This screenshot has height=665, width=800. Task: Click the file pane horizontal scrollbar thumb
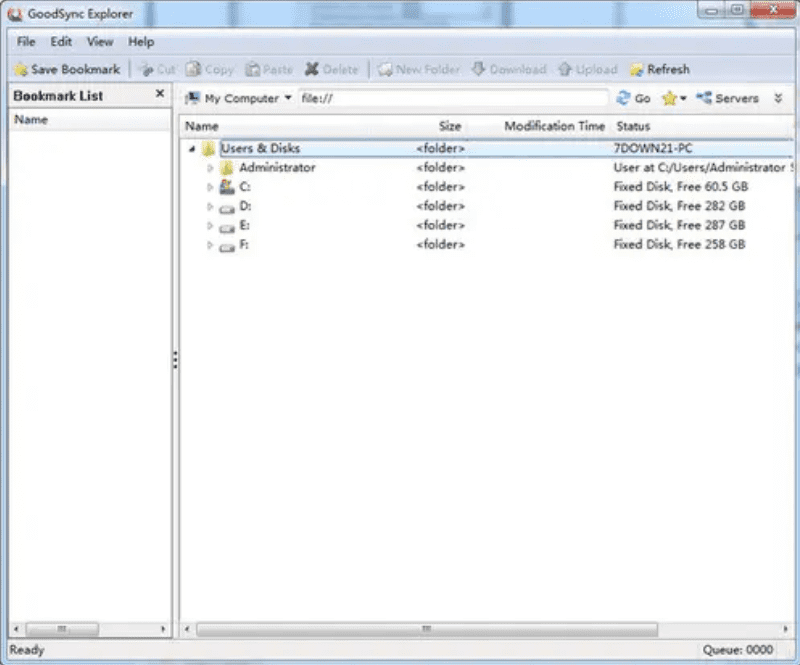tap(427, 629)
